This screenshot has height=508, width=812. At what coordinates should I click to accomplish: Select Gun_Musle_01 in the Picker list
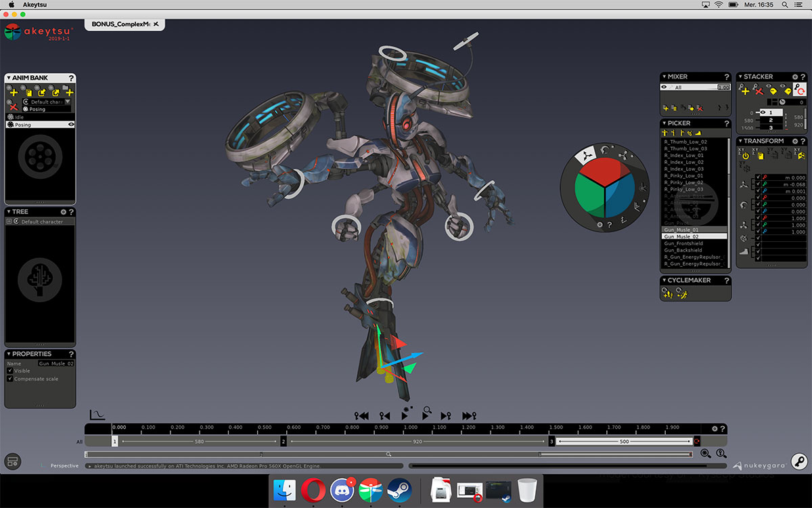tap(694, 230)
